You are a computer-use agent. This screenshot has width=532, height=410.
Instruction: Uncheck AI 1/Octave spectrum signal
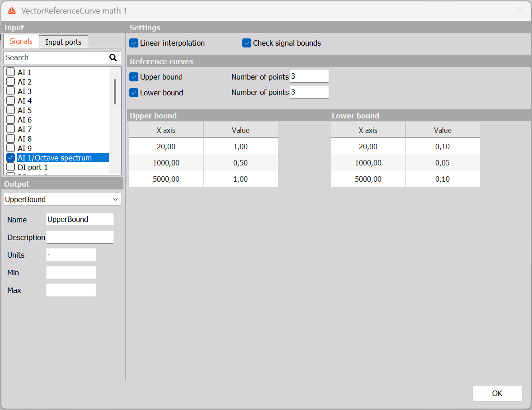click(x=10, y=157)
